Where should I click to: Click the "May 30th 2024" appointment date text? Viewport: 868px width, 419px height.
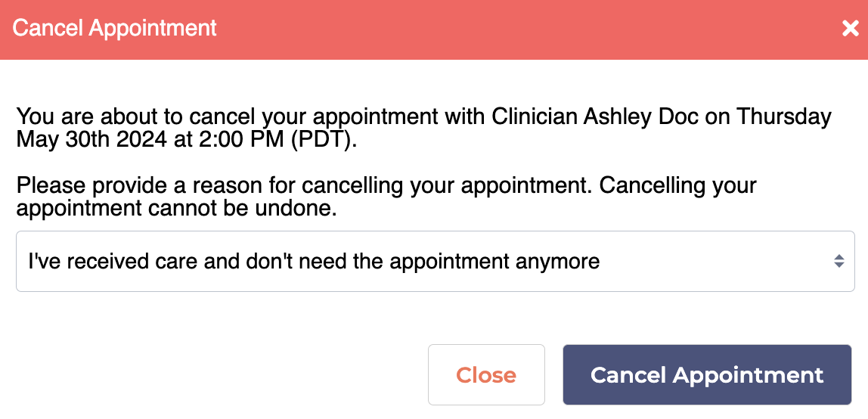[x=83, y=140]
